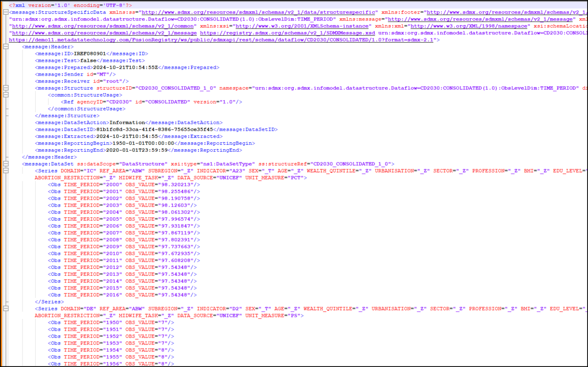588x367 pixels.
Task: Click the Obs row for TIME_PERIOD="1950"
Action: click(111, 323)
